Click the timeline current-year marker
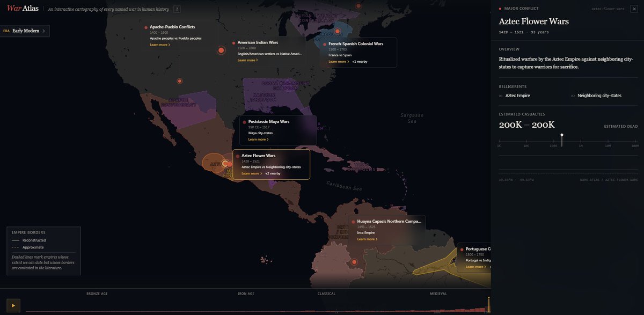Viewport: 644px width, 315px height. point(489,304)
